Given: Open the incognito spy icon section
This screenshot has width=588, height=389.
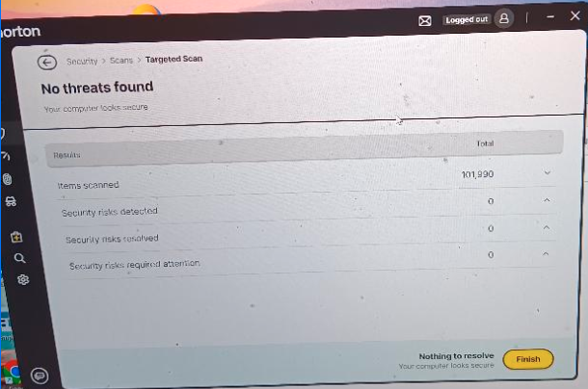Looking at the screenshot, I should (x=11, y=201).
